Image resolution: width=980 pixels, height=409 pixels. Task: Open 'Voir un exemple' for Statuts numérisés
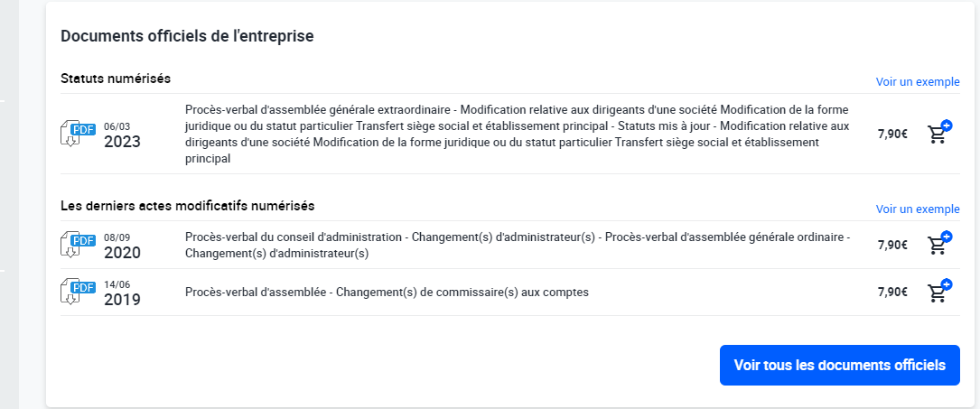[918, 81]
